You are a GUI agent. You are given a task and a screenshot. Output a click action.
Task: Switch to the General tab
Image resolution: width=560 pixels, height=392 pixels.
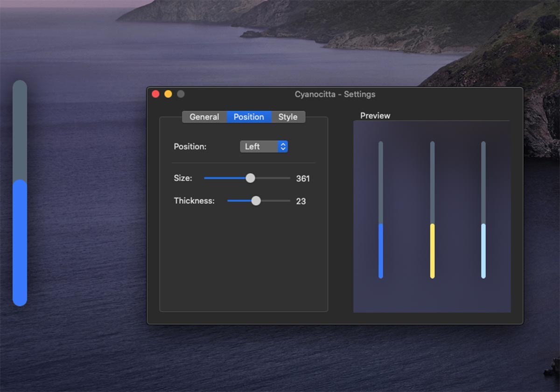tap(204, 117)
